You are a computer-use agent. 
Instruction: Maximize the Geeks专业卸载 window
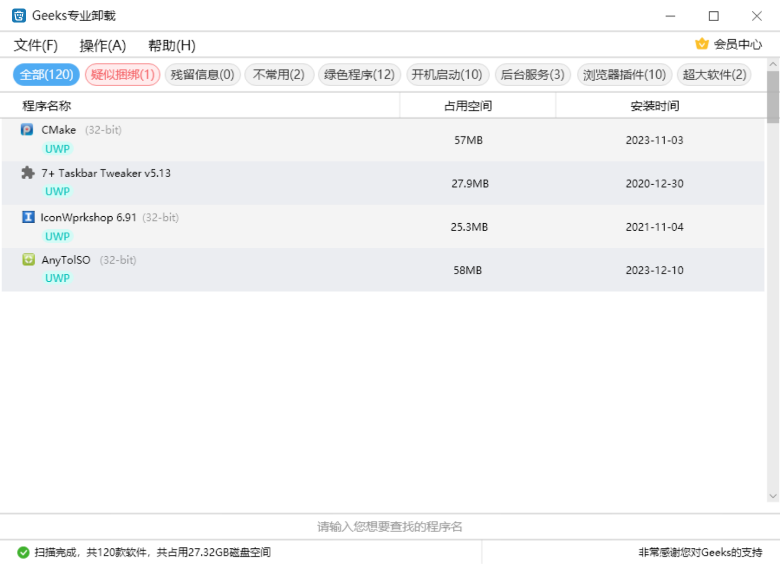click(713, 16)
